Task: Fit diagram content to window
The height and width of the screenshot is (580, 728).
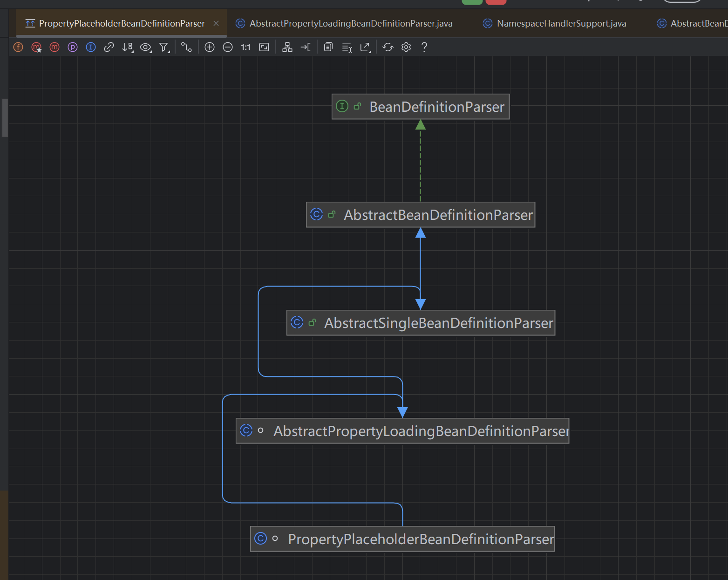Action: (264, 47)
